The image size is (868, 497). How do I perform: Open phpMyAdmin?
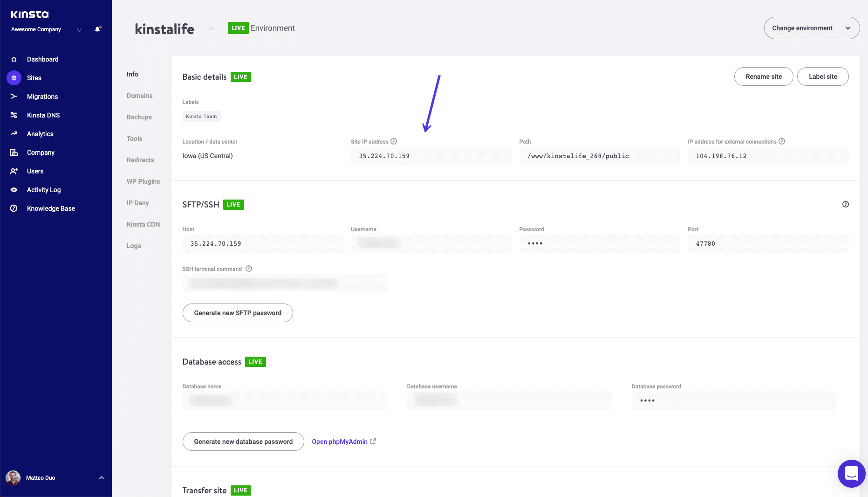pyautogui.click(x=339, y=442)
